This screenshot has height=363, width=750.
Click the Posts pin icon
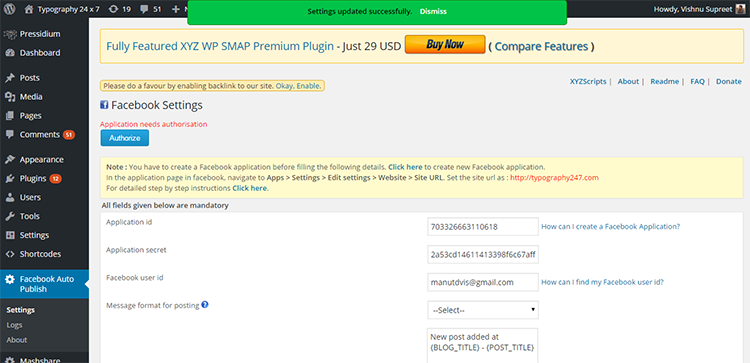[x=10, y=78]
